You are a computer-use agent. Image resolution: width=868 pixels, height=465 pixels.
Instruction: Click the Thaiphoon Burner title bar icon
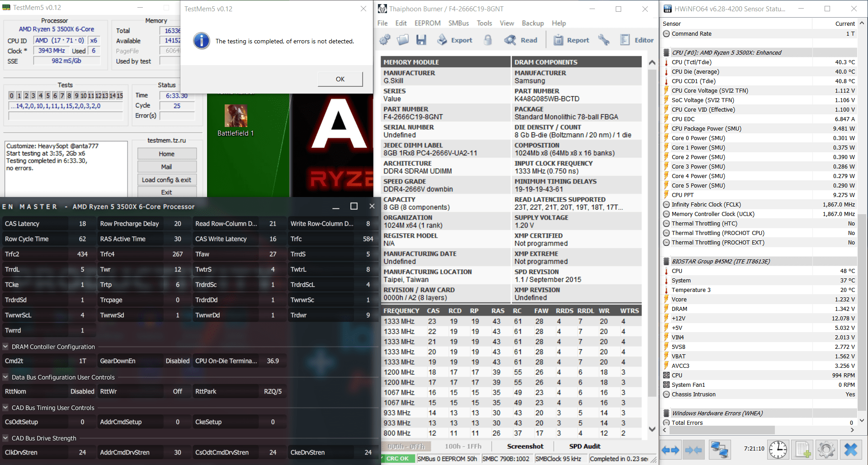click(x=382, y=9)
